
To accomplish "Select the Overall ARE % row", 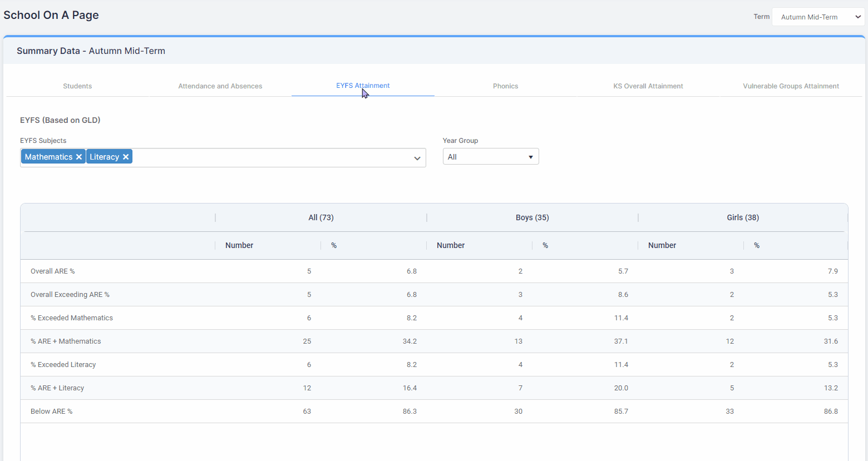I will 434,271.
